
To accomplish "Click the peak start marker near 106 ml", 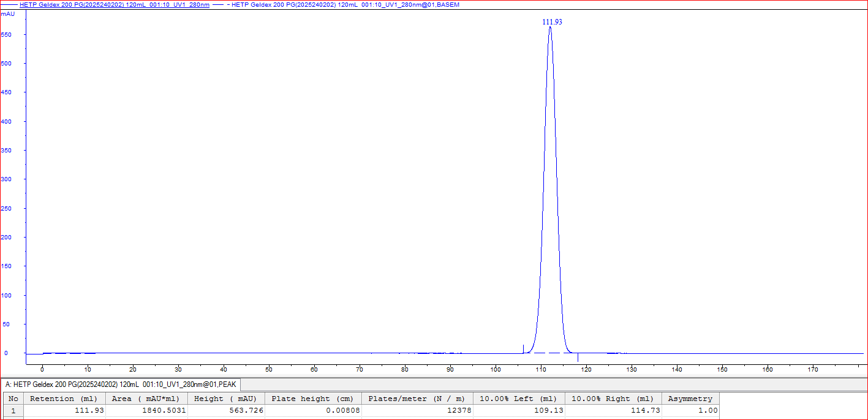I will point(523,349).
